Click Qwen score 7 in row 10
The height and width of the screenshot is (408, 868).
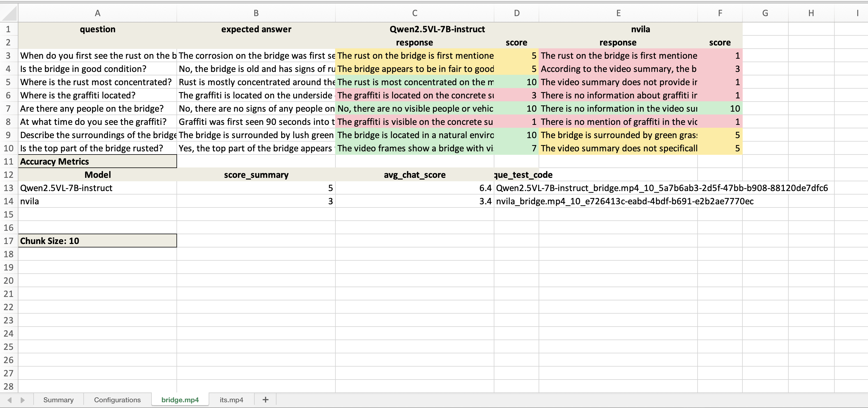(516, 148)
